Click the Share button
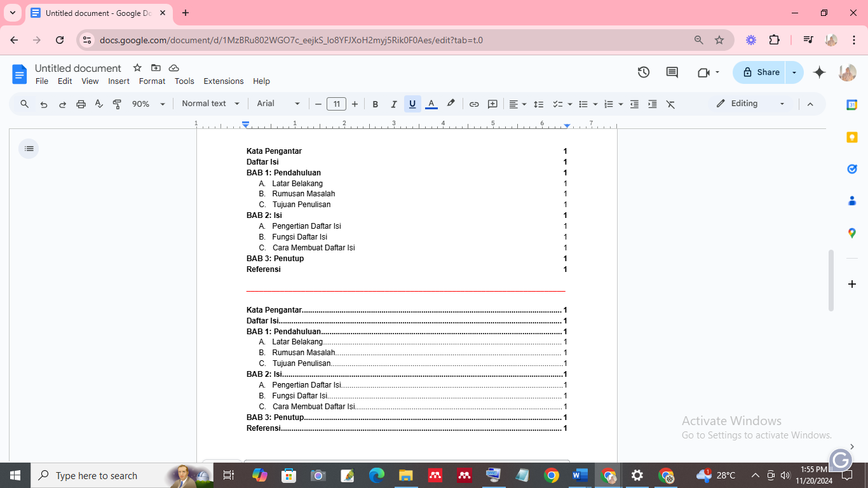 tap(760, 72)
